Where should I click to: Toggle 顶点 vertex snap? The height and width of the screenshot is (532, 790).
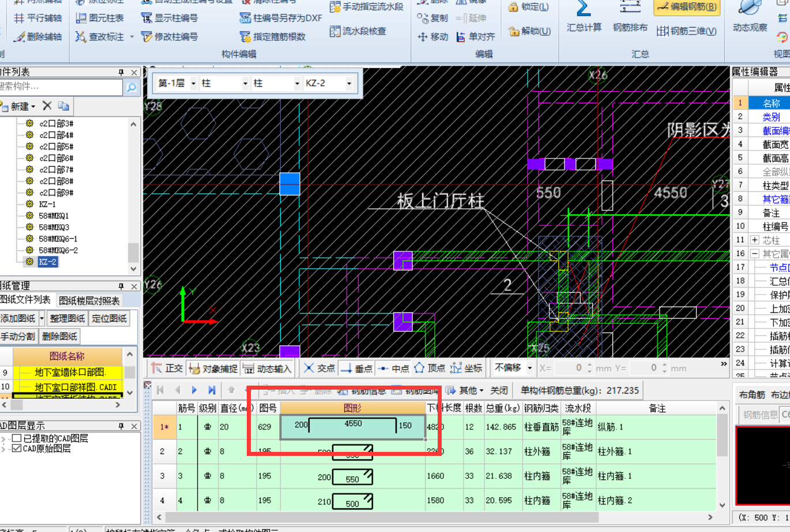(430, 368)
